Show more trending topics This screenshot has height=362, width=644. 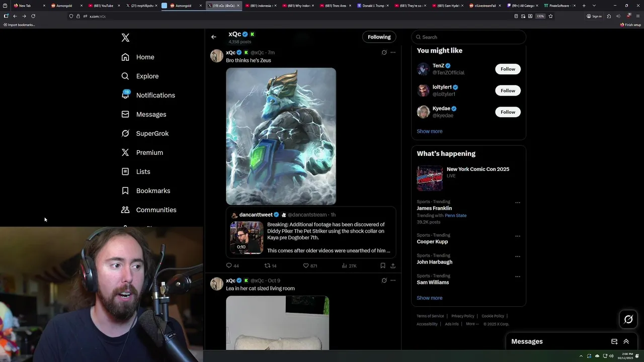click(430, 298)
